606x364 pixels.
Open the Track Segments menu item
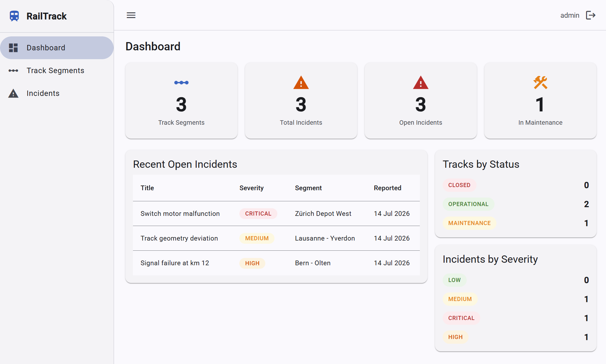pos(57,71)
